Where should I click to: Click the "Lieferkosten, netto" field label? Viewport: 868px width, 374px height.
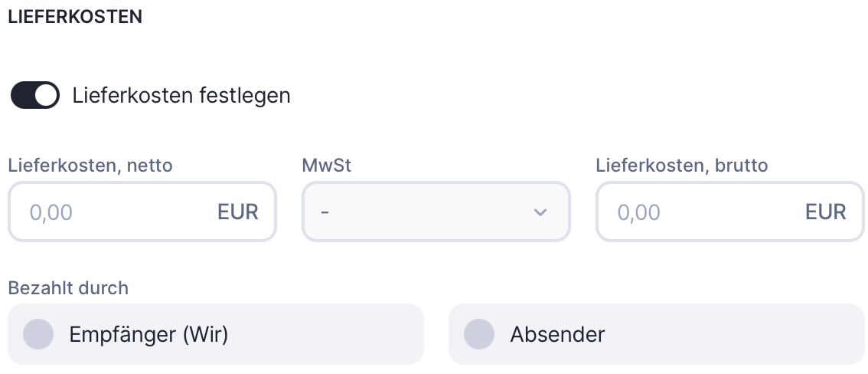click(90, 165)
